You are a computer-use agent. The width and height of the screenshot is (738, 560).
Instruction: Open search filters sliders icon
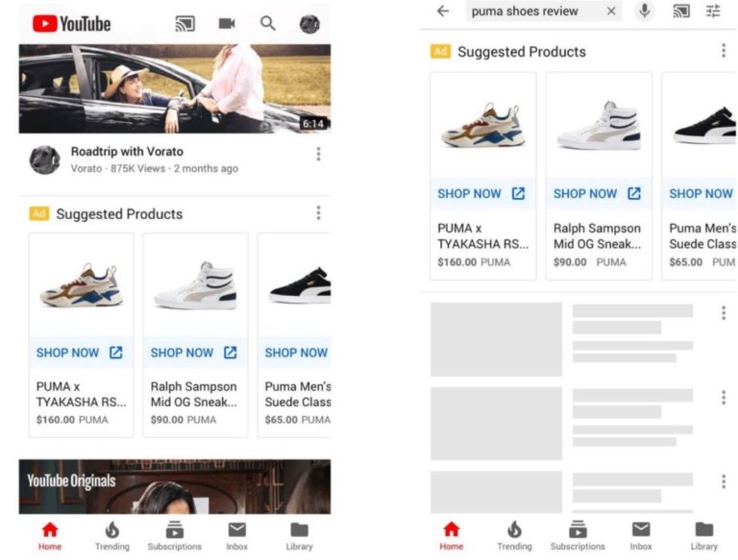click(714, 11)
